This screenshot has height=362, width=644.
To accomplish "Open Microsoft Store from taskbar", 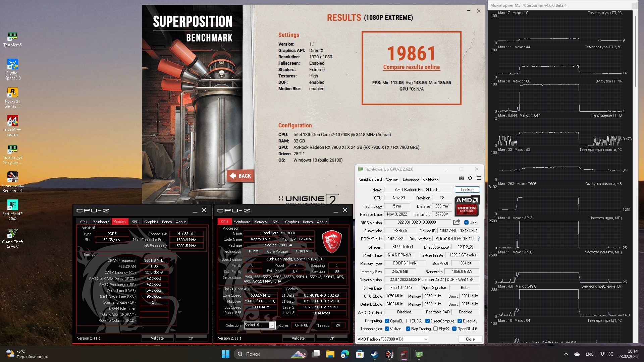I will point(360,354).
